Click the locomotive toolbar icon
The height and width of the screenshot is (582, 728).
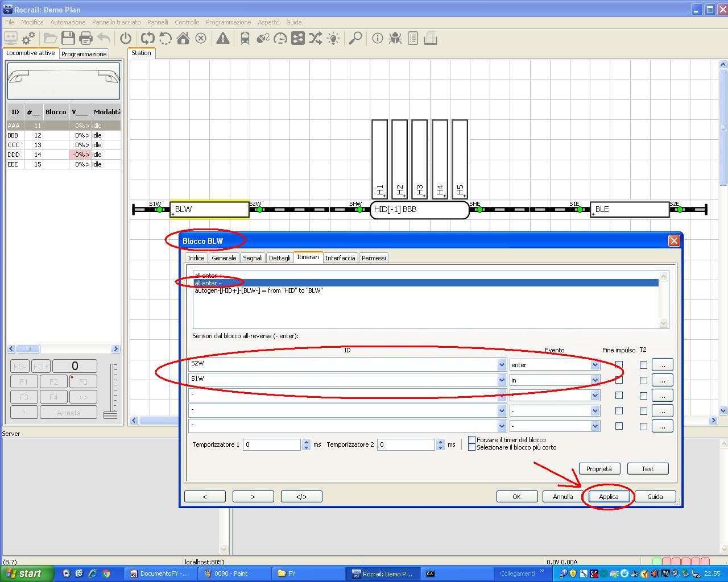coord(245,38)
